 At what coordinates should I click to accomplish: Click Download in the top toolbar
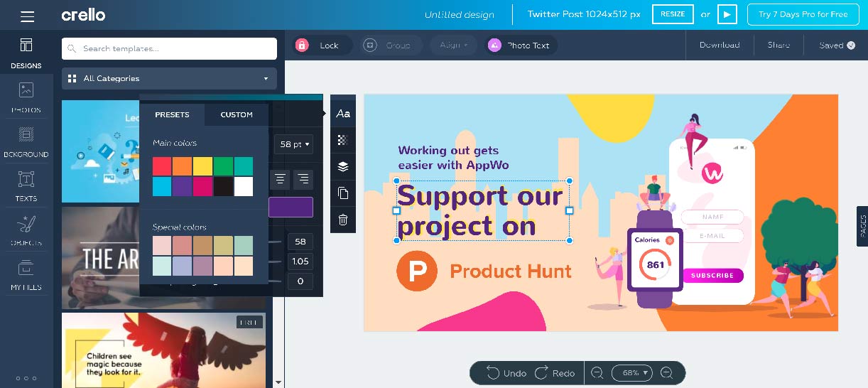click(x=720, y=45)
